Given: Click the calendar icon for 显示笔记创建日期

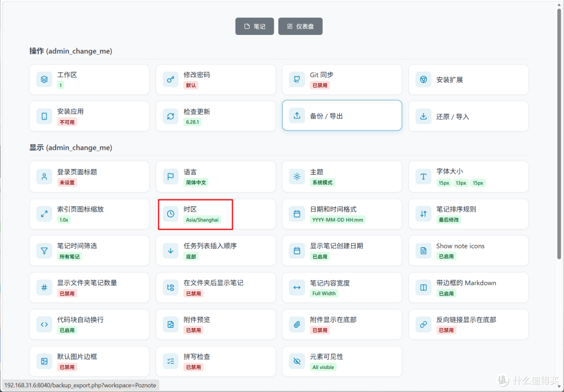Looking at the screenshot, I should [297, 251].
